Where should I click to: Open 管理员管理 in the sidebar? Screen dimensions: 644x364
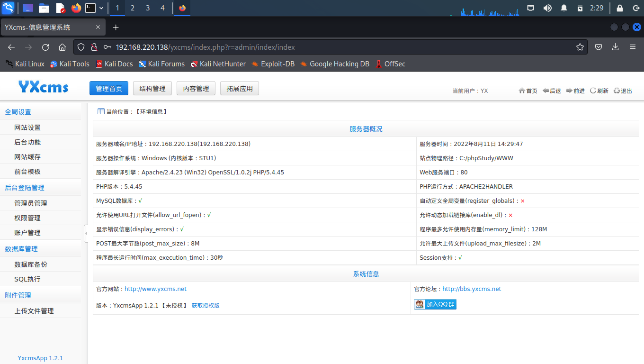pyautogui.click(x=40, y=203)
